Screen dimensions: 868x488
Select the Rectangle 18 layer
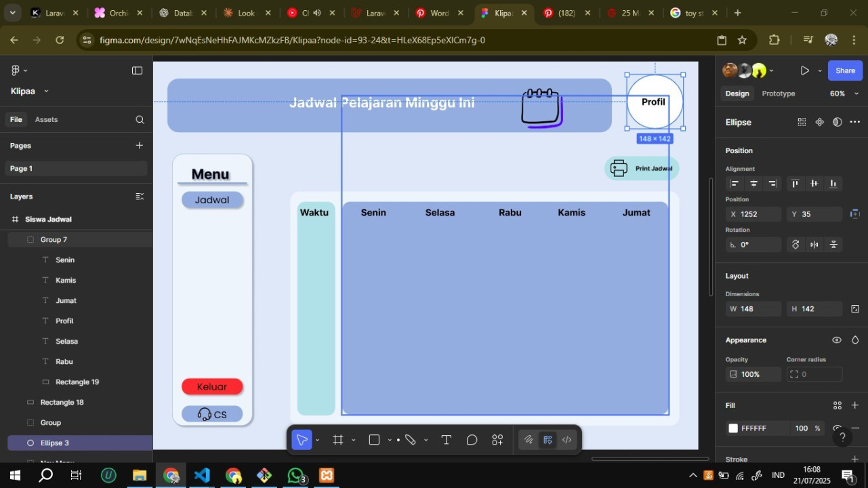tap(62, 402)
